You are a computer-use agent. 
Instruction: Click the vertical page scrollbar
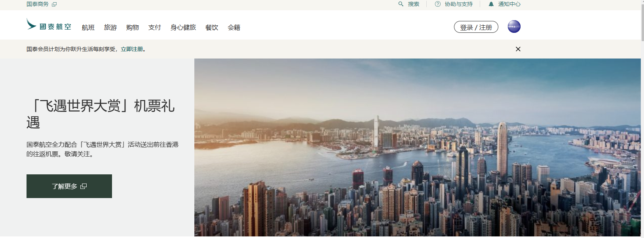coord(642,119)
